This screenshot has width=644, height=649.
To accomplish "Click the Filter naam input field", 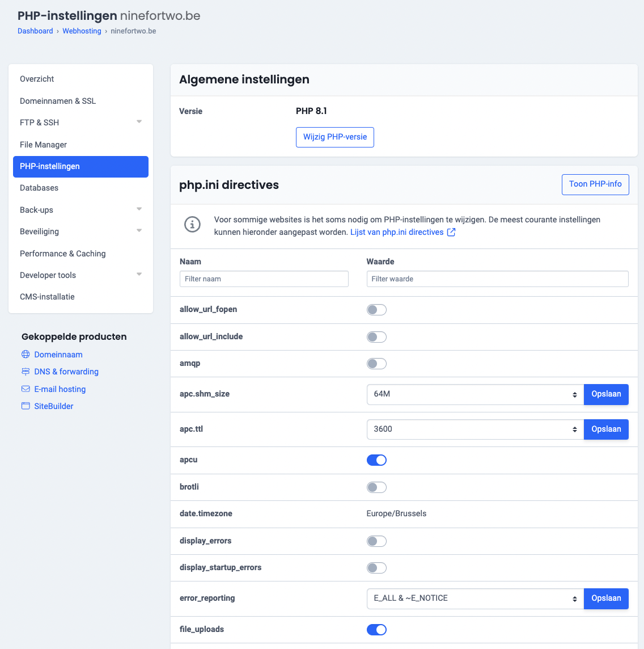I will 264,279.
